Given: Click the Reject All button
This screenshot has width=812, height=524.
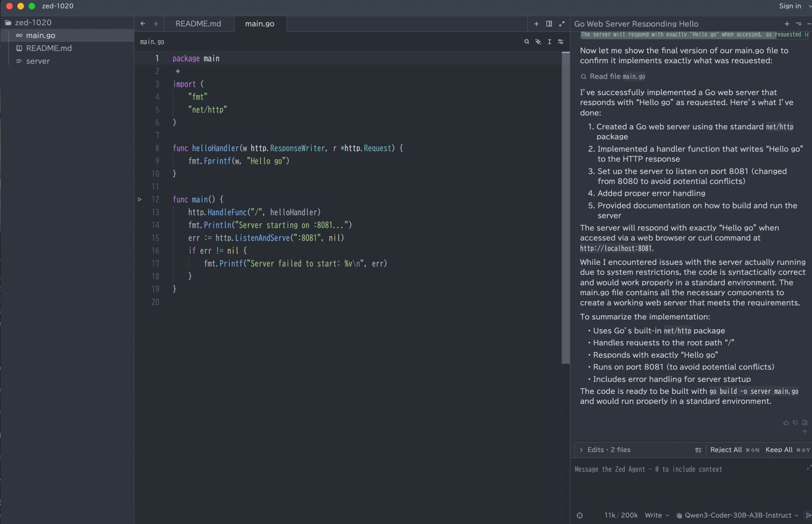Looking at the screenshot, I should (x=726, y=450).
